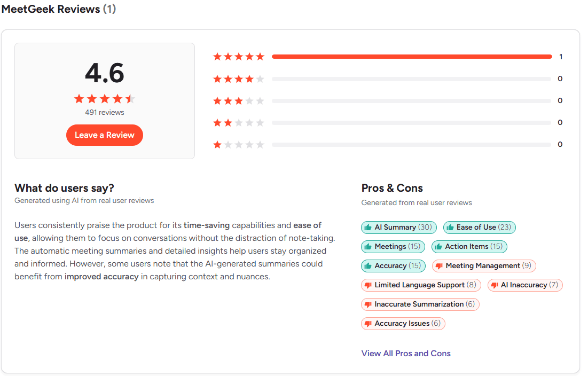588x376 pixels.
Task: Click the 491 reviews count text
Action: click(105, 113)
